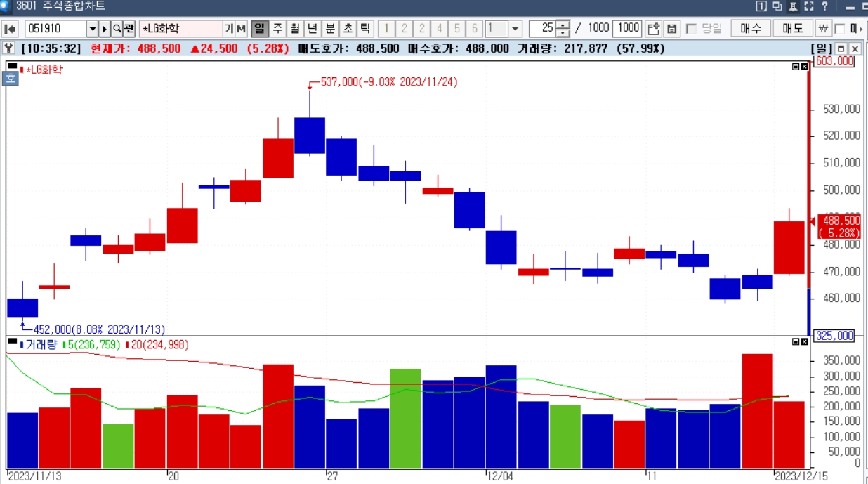The image size is (868, 484).
Task: Open stock search magnifier icon
Action: pos(117,29)
